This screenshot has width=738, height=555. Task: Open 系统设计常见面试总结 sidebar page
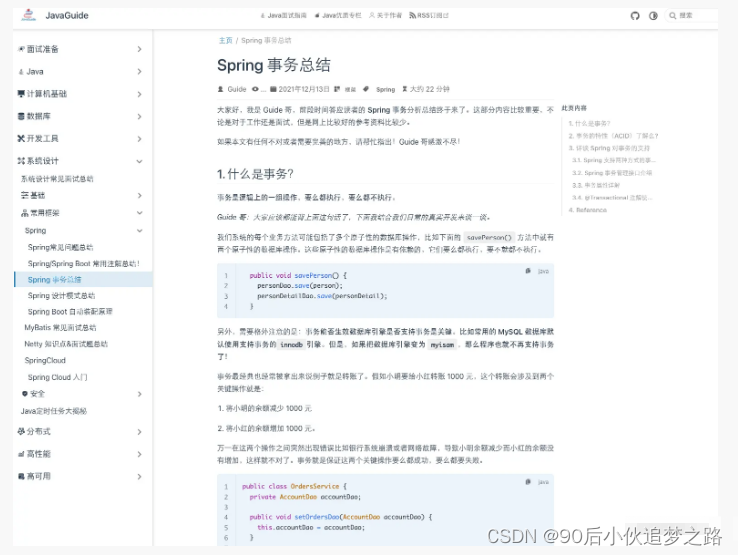[57, 179]
